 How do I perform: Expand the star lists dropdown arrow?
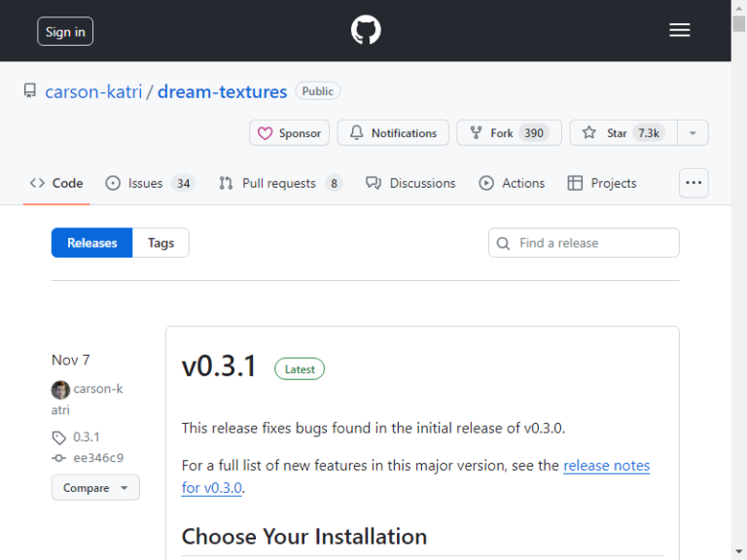coord(693,133)
